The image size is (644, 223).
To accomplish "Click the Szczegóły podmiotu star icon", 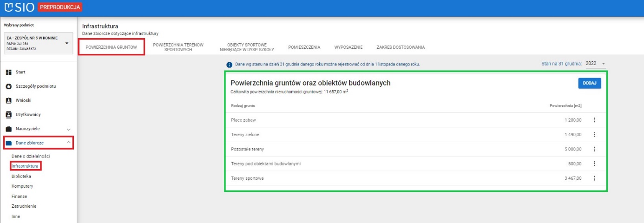I will 8,86.
